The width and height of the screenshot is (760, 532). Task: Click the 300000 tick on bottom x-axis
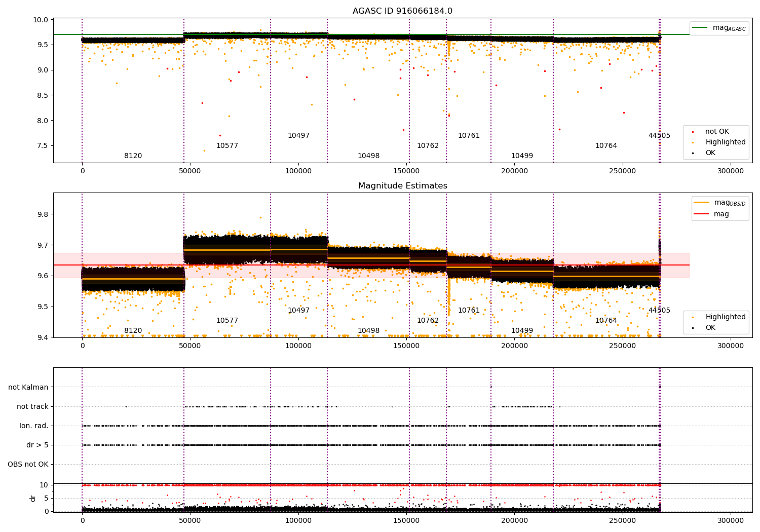click(x=731, y=520)
